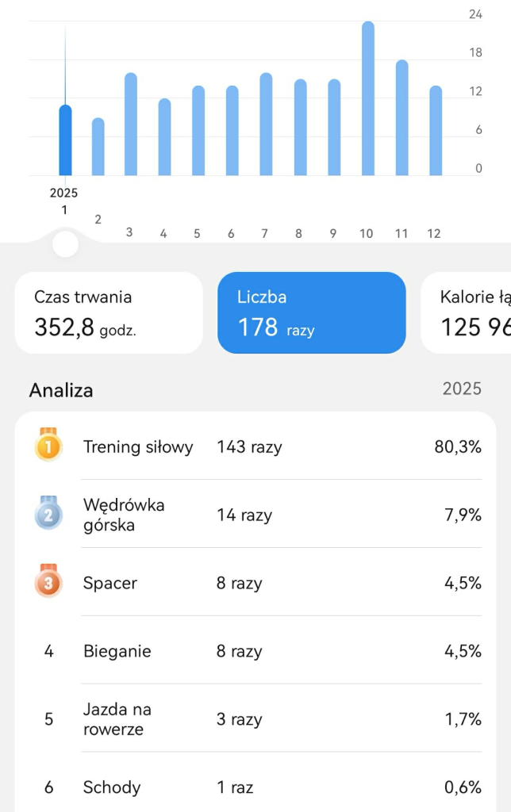Select the Czas trwania card
Image resolution: width=511 pixels, height=812 pixels.
click(109, 312)
